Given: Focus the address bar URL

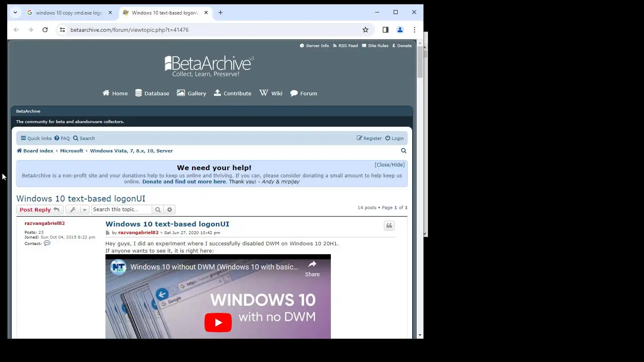Looking at the screenshot, I should (x=129, y=30).
